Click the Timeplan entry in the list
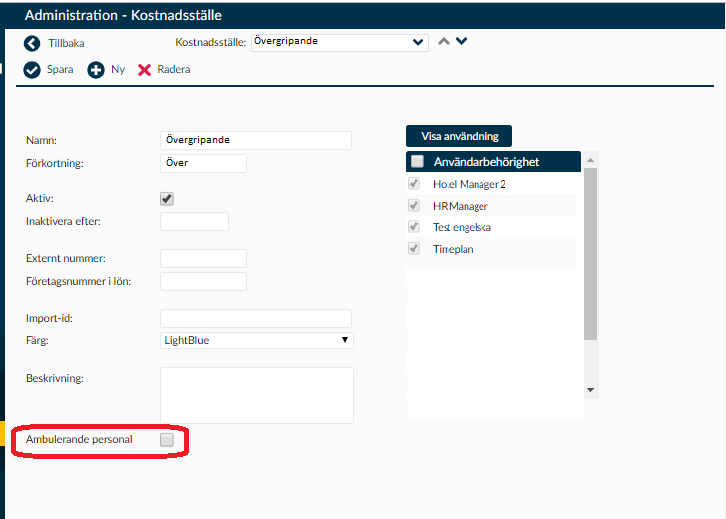Screen dimensions: 726x519 tap(453, 249)
